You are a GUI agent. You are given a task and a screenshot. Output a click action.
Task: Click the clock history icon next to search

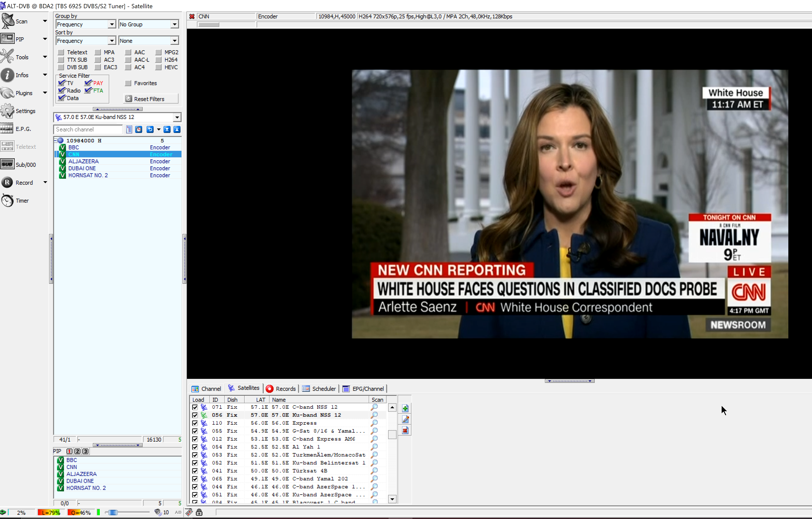coord(139,129)
